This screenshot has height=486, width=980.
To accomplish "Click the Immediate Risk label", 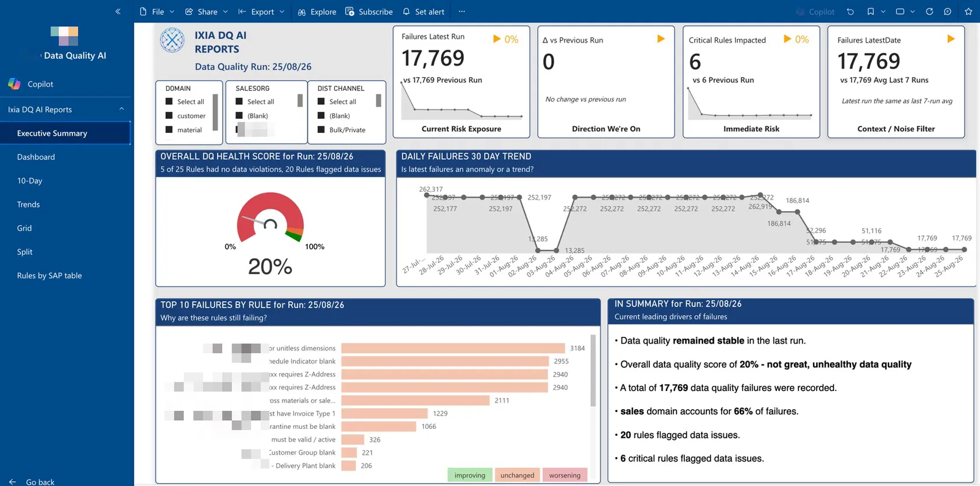I will tap(751, 129).
